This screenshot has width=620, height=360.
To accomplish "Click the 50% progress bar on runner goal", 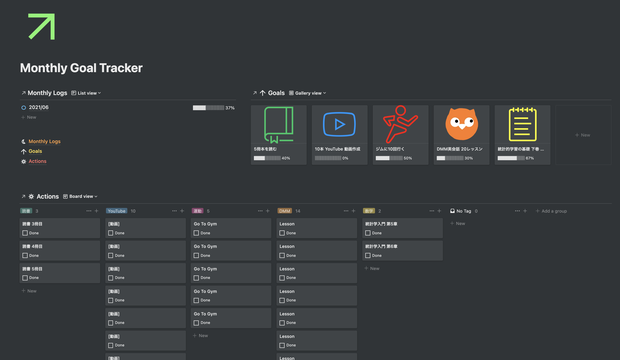I will coord(389,158).
